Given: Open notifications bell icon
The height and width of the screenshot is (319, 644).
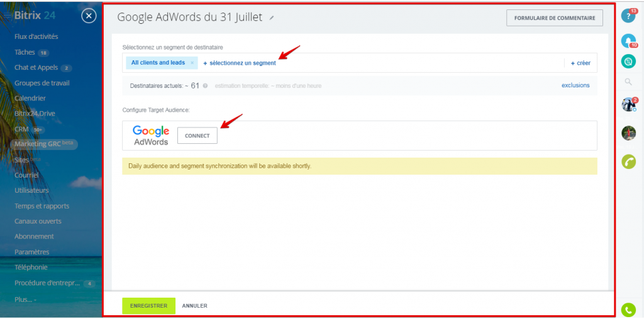Looking at the screenshot, I should pos(628,41).
